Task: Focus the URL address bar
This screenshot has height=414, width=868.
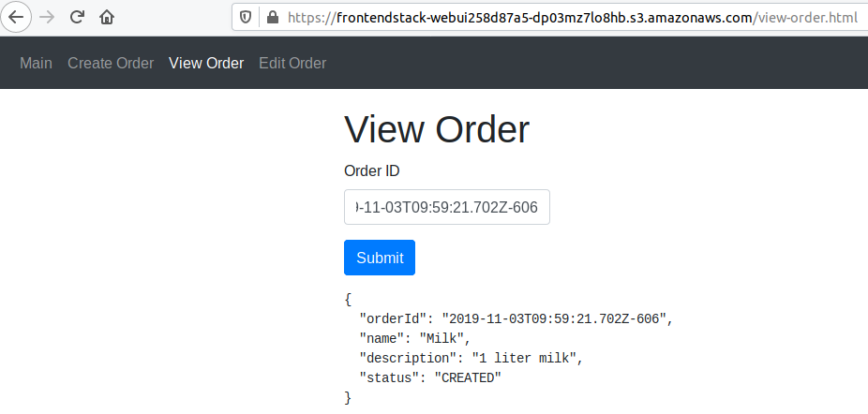Action: [x=562, y=17]
